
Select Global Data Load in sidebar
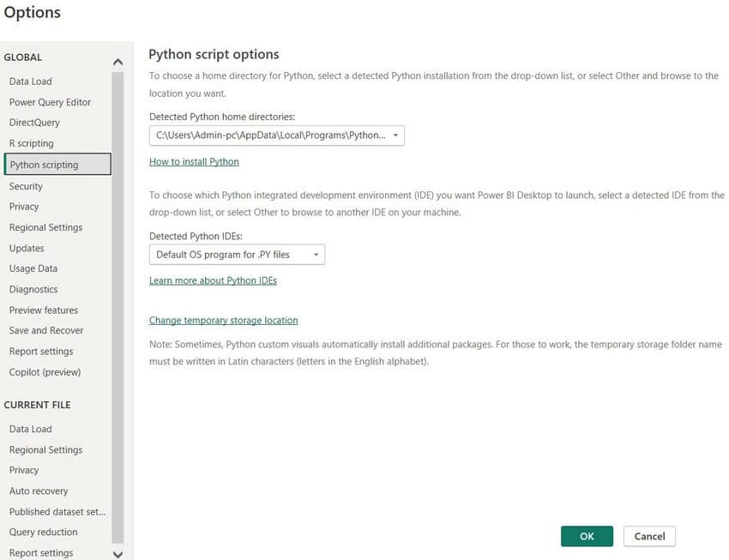click(x=31, y=81)
